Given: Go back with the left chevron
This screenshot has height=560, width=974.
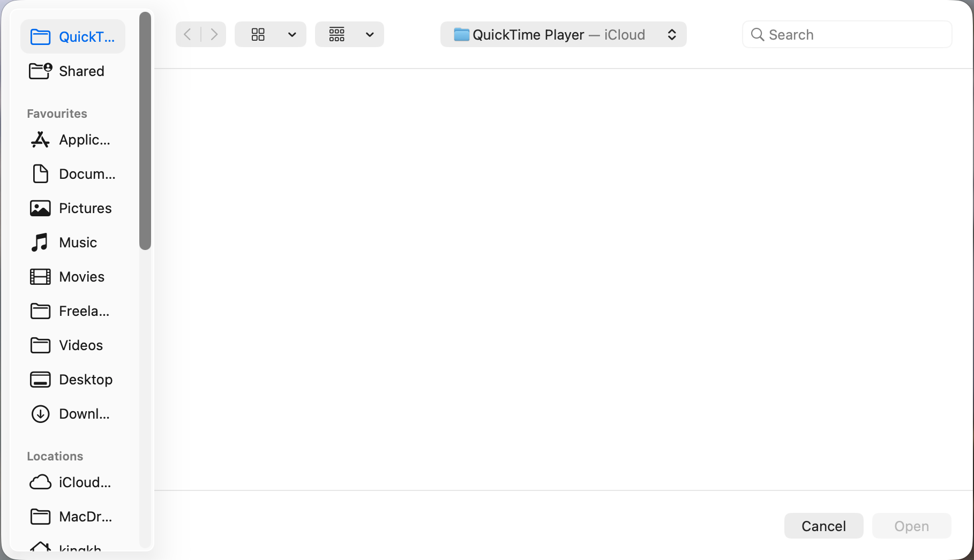Looking at the screenshot, I should [188, 35].
